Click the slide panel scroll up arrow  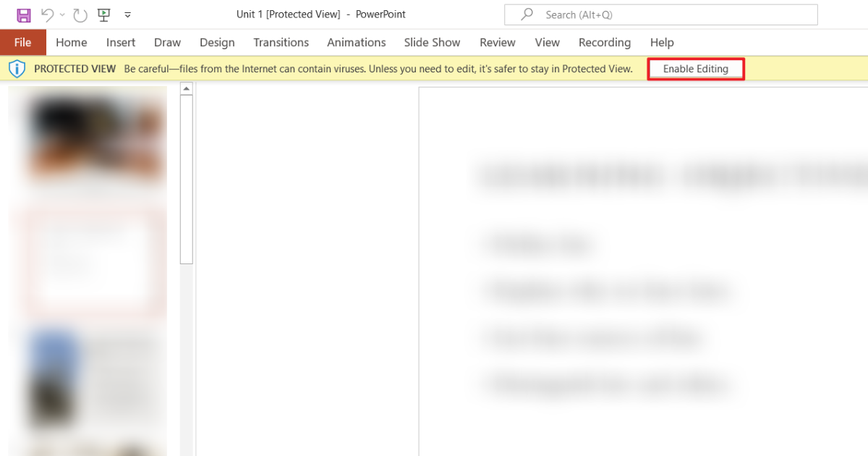[186, 88]
